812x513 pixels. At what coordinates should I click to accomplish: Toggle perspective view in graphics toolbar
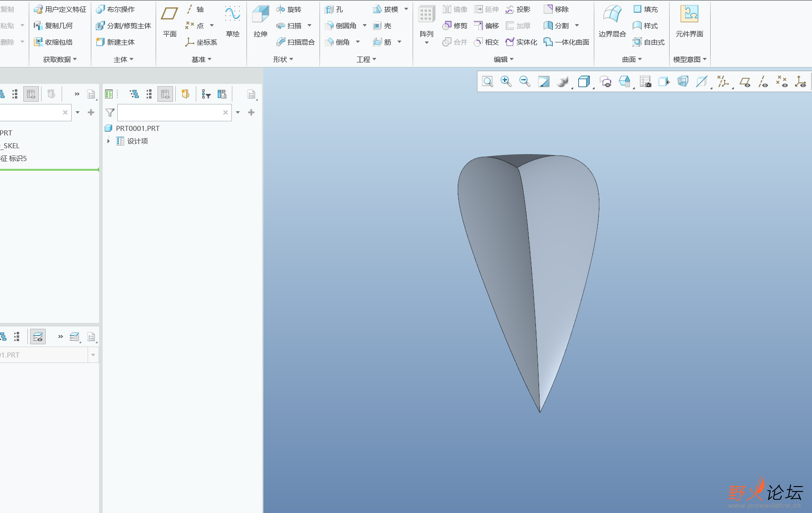tap(683, 82)
